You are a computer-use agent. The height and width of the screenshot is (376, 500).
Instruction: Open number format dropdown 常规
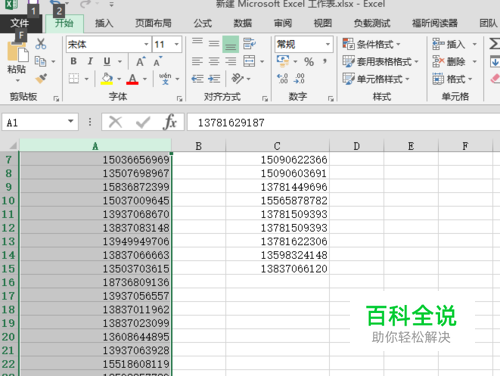(327, 44)
